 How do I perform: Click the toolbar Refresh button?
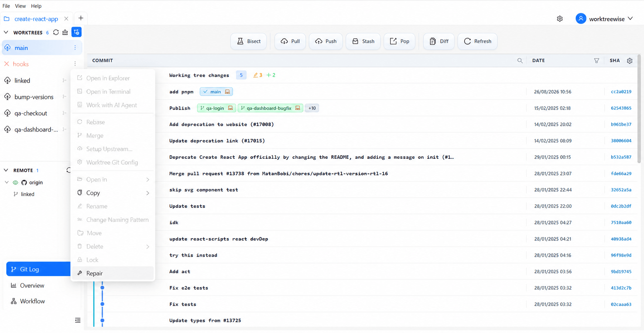tap(477, 41)
